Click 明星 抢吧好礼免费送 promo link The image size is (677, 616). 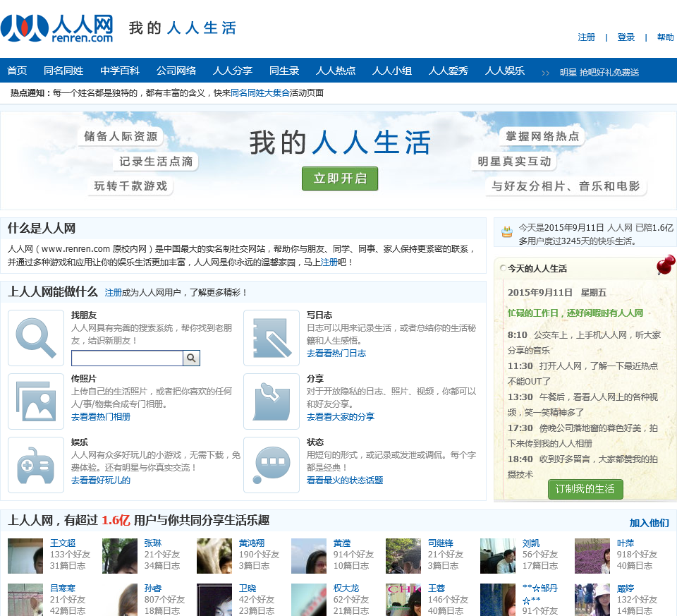click(599, 73)
